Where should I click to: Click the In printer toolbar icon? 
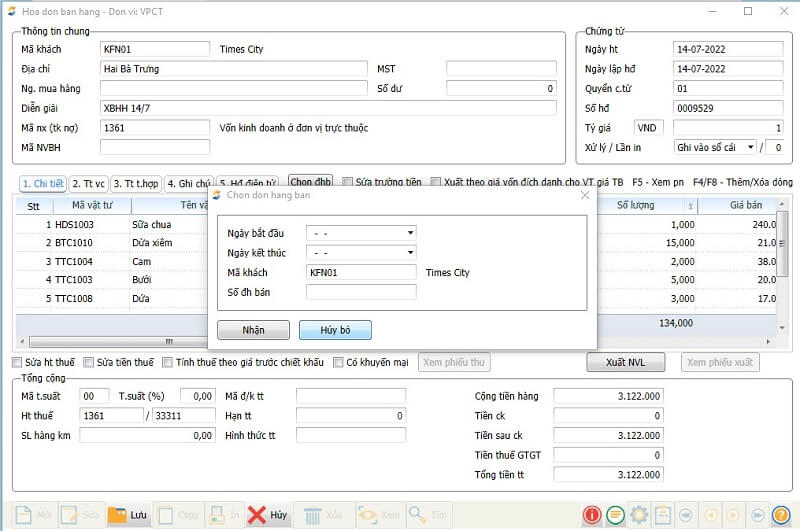216,515
